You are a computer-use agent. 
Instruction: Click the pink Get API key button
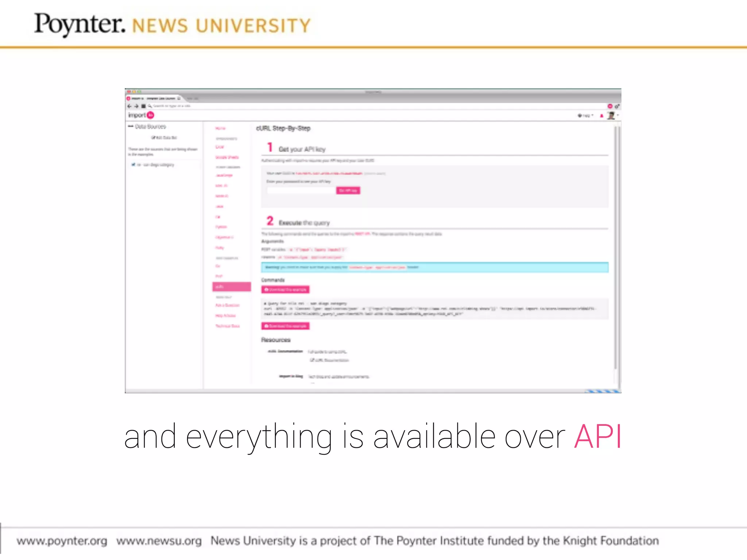348,190
